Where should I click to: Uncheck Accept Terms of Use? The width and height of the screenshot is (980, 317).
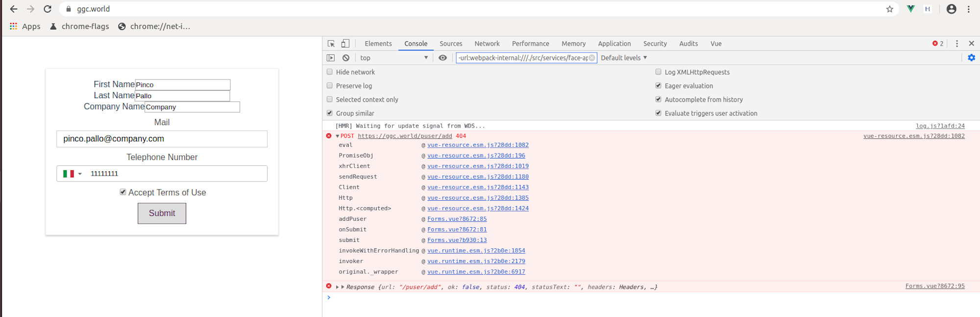coord(123,192)
